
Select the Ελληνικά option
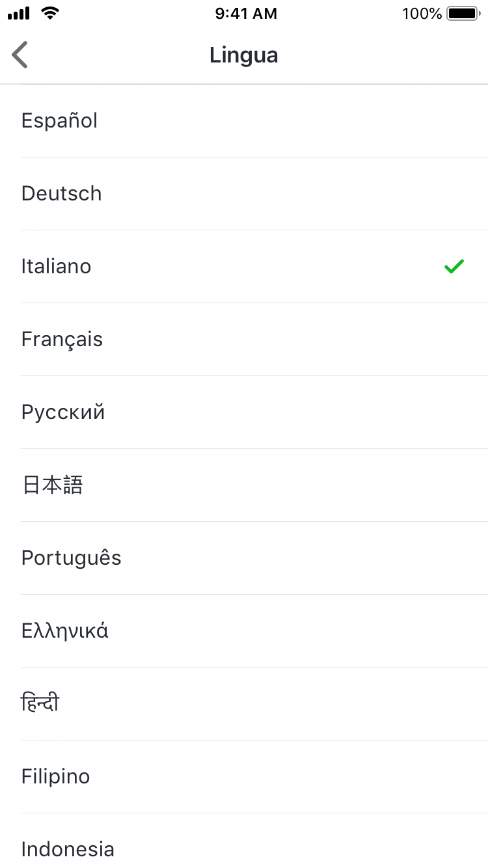click(65, 631)
